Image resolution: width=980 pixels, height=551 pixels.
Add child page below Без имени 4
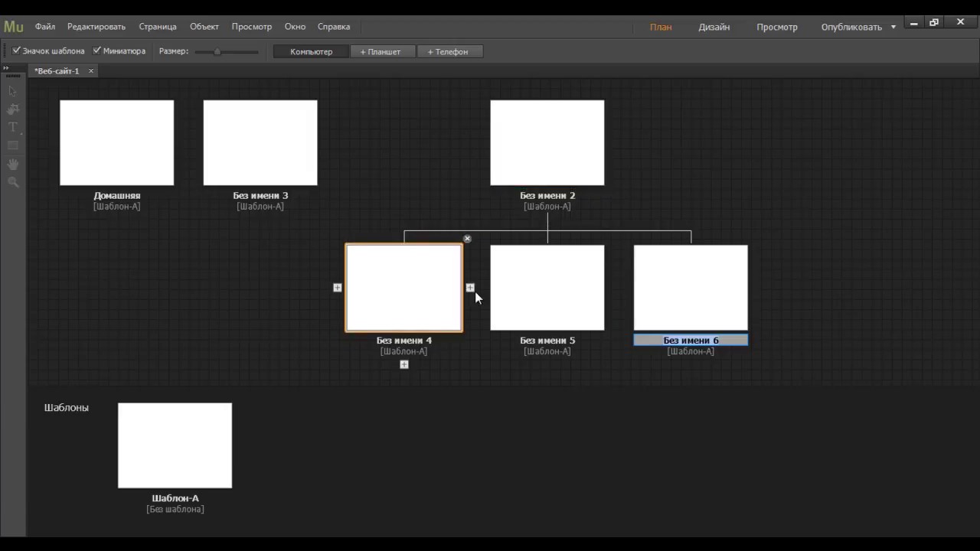coord(404,364)
